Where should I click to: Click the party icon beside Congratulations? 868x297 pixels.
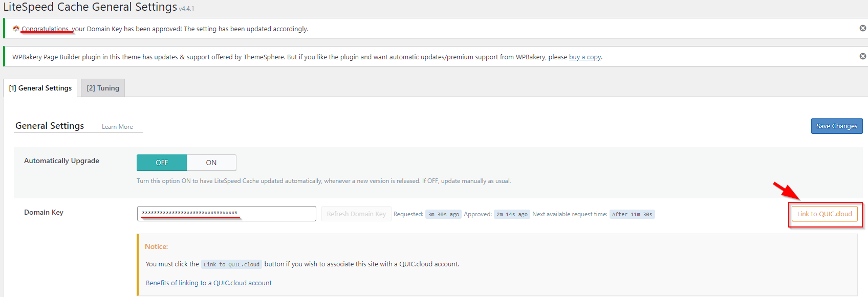pyautogui.click(x=16, y=29)
